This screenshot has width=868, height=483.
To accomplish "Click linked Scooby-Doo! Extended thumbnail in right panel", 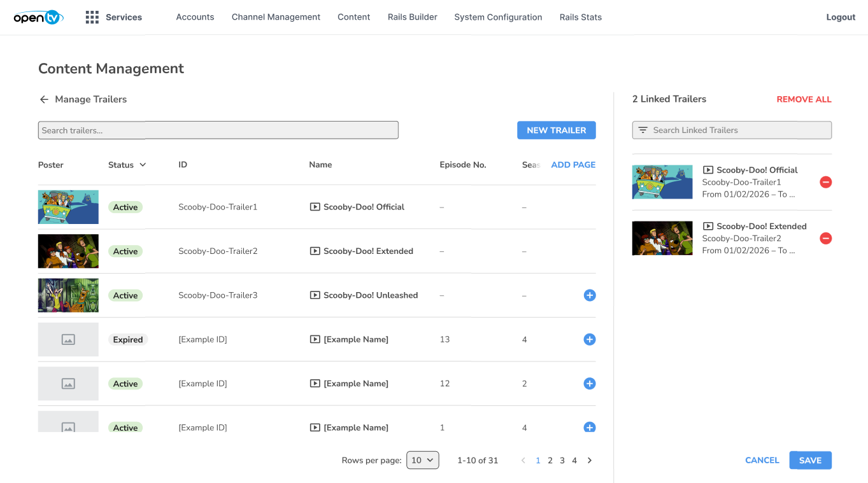I will (662, 238).
